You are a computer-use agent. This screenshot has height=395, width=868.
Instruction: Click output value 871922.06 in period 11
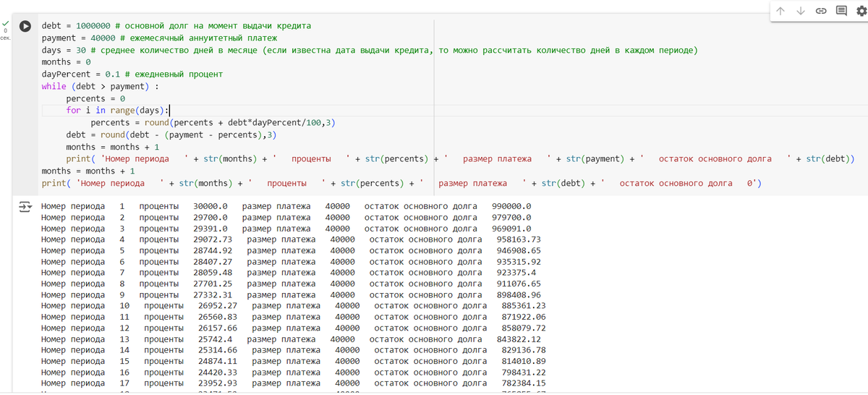pos(524,317)
